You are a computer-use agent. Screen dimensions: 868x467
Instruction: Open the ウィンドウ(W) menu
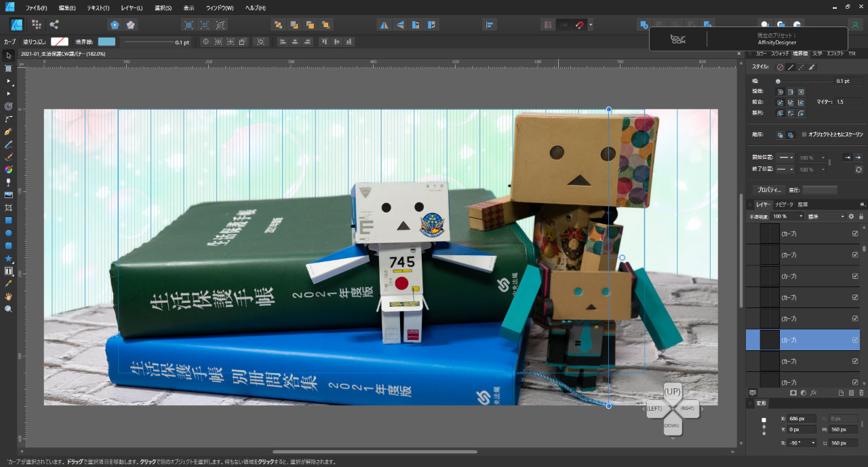220,7
